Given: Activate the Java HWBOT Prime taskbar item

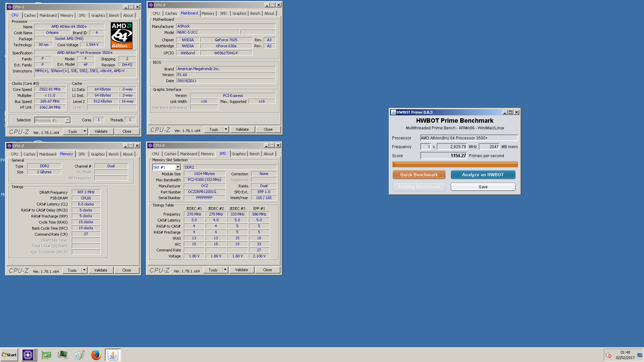Looking at the screenshot, I should [x=113, y=355].
